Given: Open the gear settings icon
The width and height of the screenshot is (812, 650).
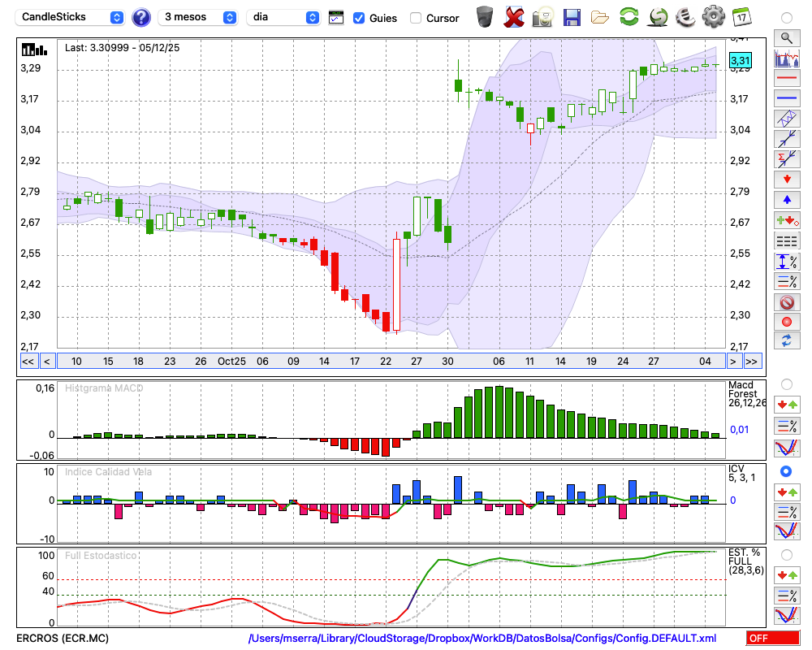Looking at the screenshot, I should pyautogui.click(x=713, y=17).
